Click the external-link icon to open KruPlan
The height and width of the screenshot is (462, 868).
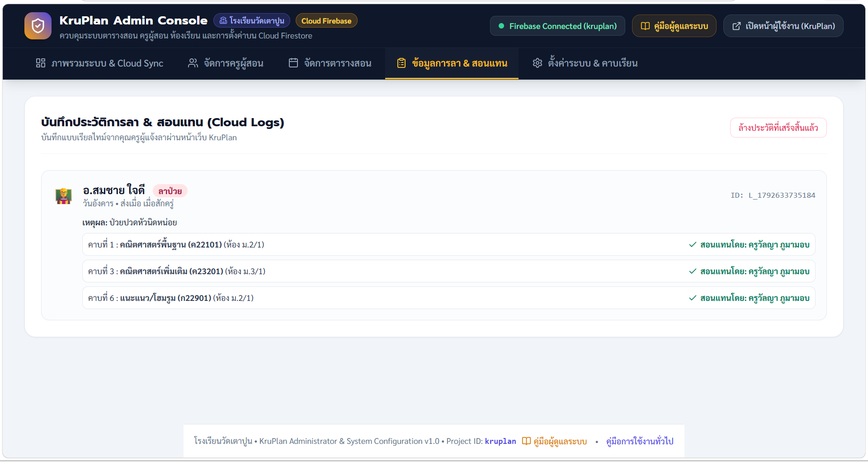pos(736,26)
